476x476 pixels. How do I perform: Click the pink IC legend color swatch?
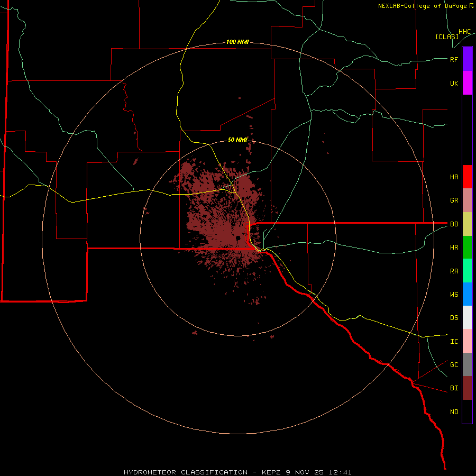(467, 341)
